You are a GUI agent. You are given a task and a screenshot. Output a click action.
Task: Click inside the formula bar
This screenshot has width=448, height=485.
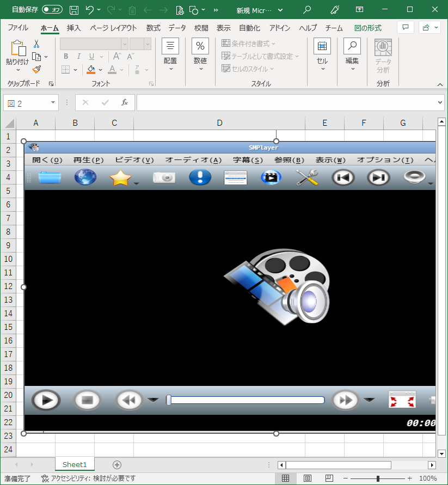click(286, 102)
